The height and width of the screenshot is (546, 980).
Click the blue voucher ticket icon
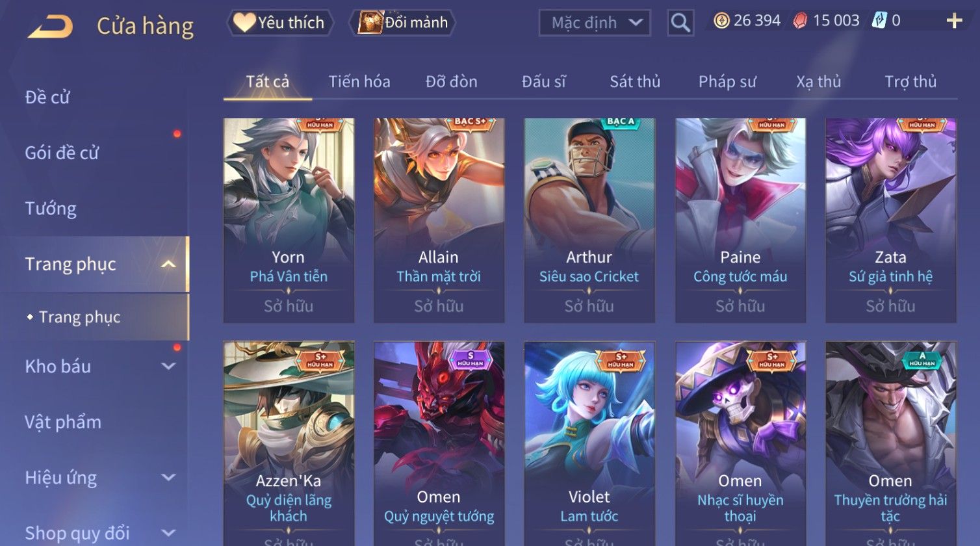click(879, 21)
